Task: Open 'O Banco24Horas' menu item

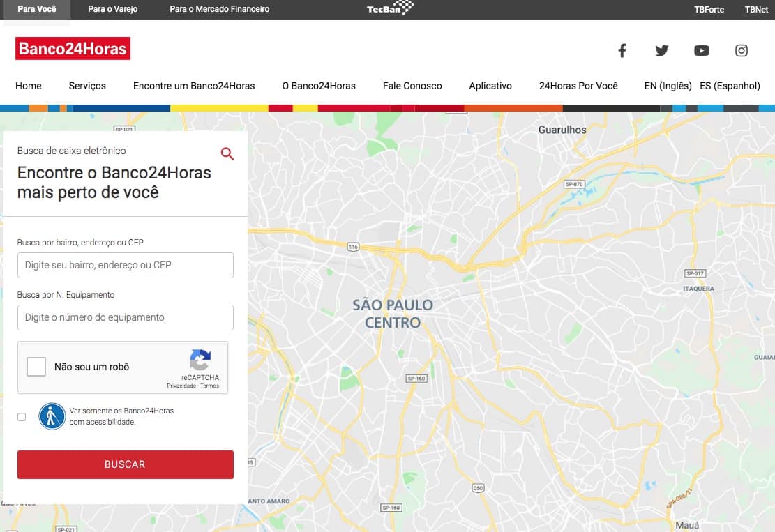Action: pos(319,86)
